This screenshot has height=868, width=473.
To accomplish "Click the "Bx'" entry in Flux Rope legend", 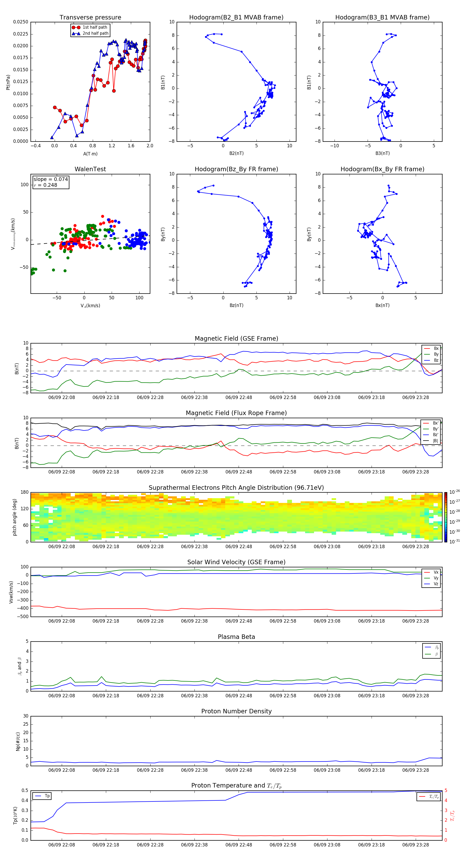I will (431, 423).
